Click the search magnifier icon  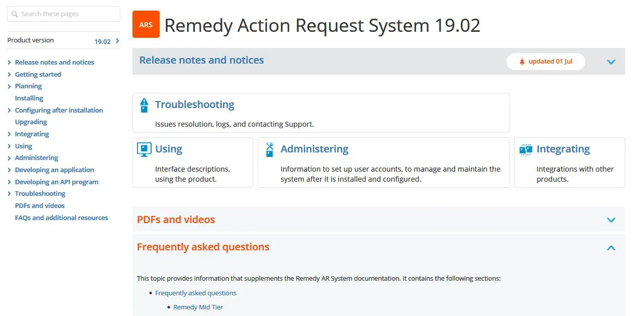click(x=15, y=14)
